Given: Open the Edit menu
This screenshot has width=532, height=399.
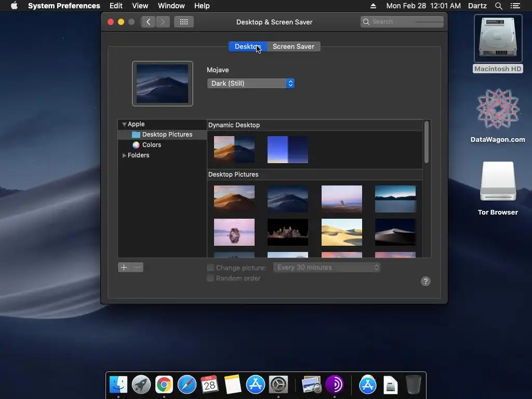Looking at the screenshot, I should pyautogui.click(x=116, y=6).
